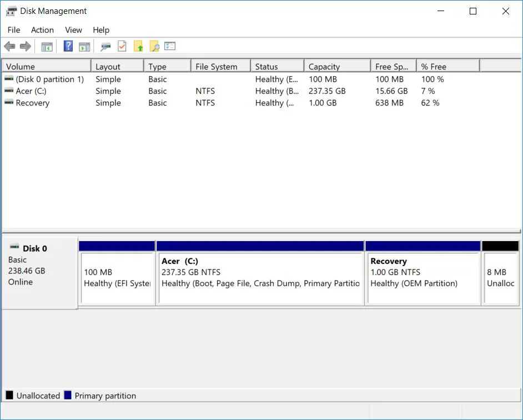This screenshot has height=420, width=523.
Task: Select the Acer (C:) partition block in Disk 0
Action: 260,273
